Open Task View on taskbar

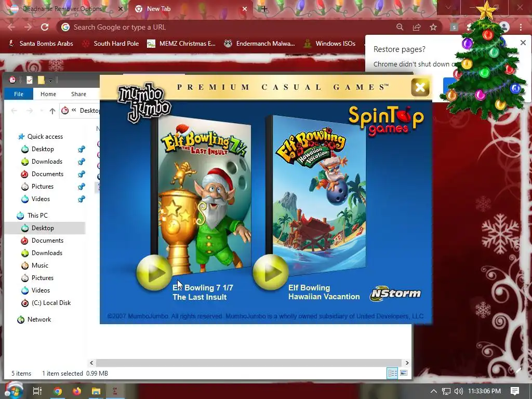click(37, 391)
